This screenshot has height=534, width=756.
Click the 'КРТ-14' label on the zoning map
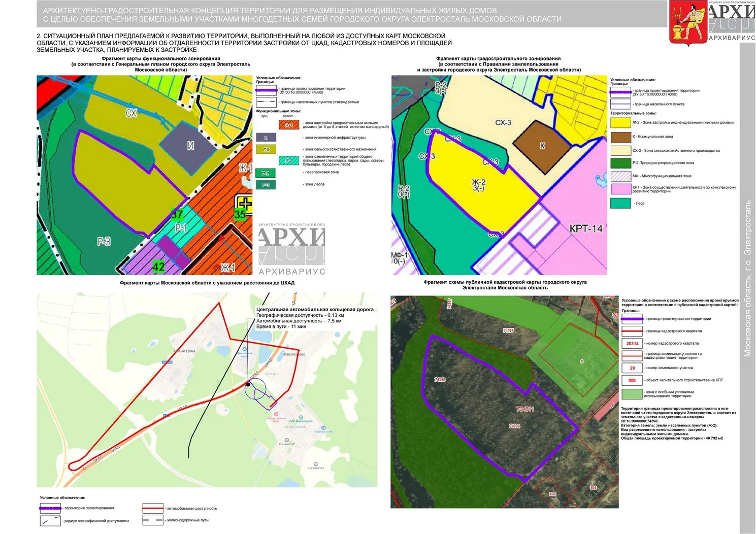click(x=585, y=228)
